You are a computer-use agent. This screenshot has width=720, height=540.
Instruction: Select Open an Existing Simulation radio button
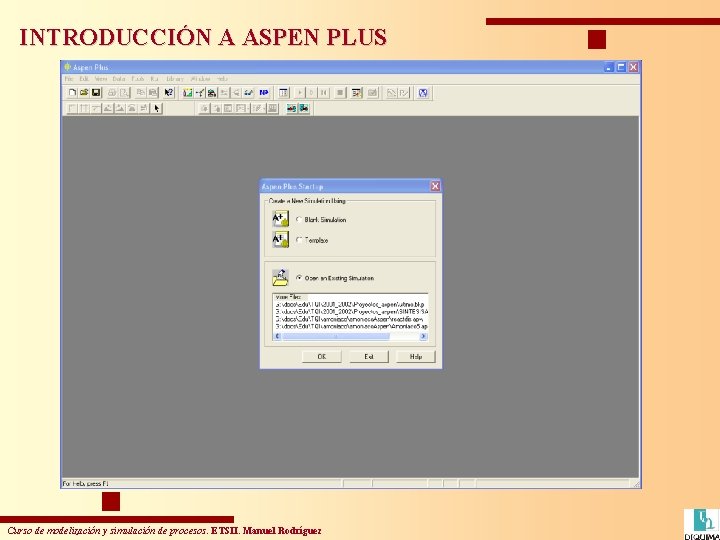(x=299, y=278)
